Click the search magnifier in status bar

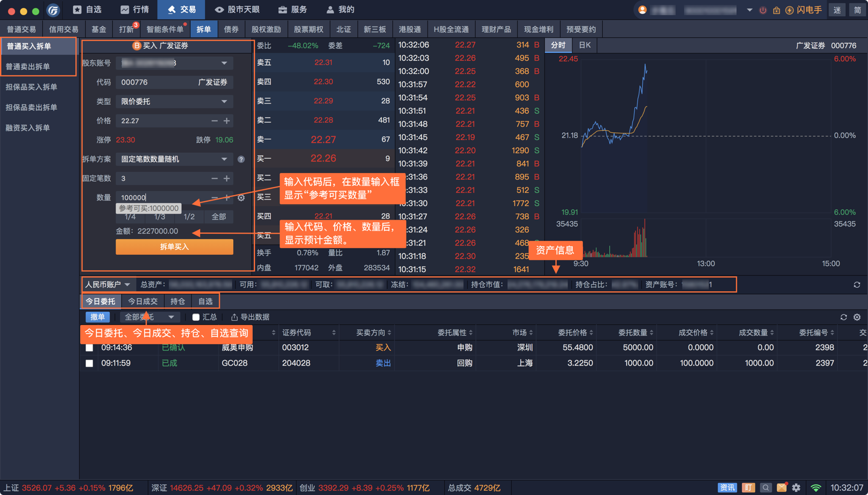point(765,487)
